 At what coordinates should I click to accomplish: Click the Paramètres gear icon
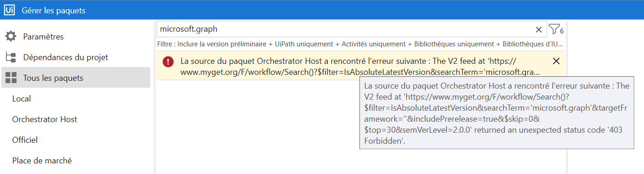(11, 36)
